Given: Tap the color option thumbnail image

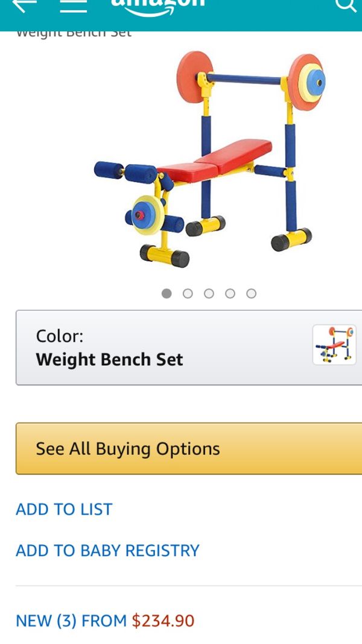Looking at the screenshot, I should (x=334, y=345).
